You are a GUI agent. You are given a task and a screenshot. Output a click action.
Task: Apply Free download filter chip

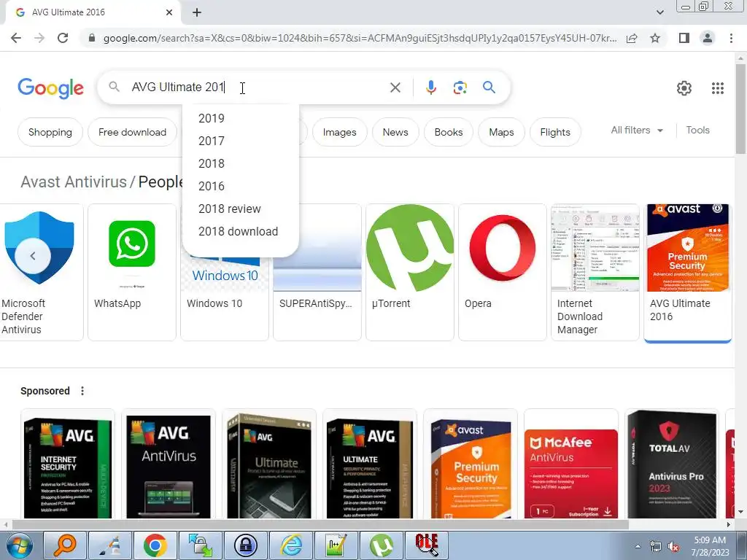pos(133,133)
